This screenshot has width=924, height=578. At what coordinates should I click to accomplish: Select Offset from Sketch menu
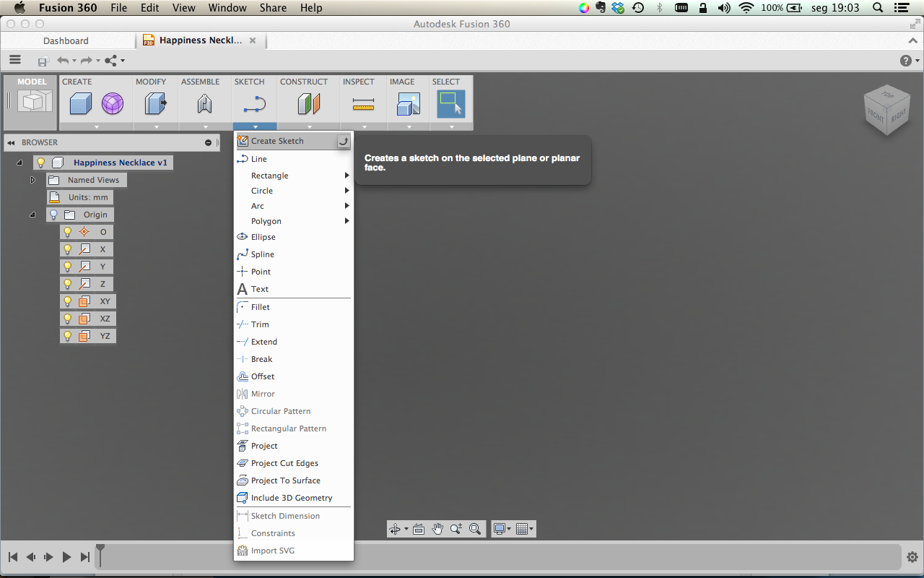pos(295,376)
